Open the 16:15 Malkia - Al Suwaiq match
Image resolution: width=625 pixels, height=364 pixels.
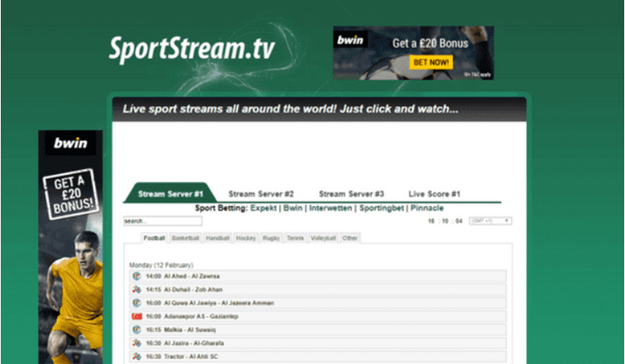pyautogui.click(x=318, y=330)
